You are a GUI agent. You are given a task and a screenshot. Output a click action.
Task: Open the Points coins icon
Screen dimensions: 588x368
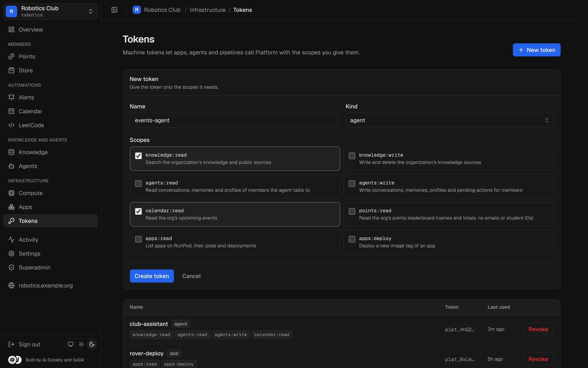(x=11, y=56)
